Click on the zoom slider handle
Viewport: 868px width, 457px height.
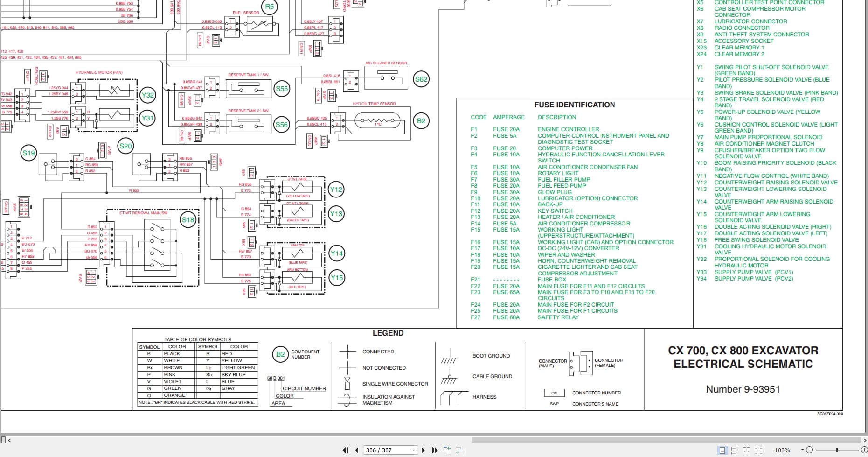(x=837, y=450)
